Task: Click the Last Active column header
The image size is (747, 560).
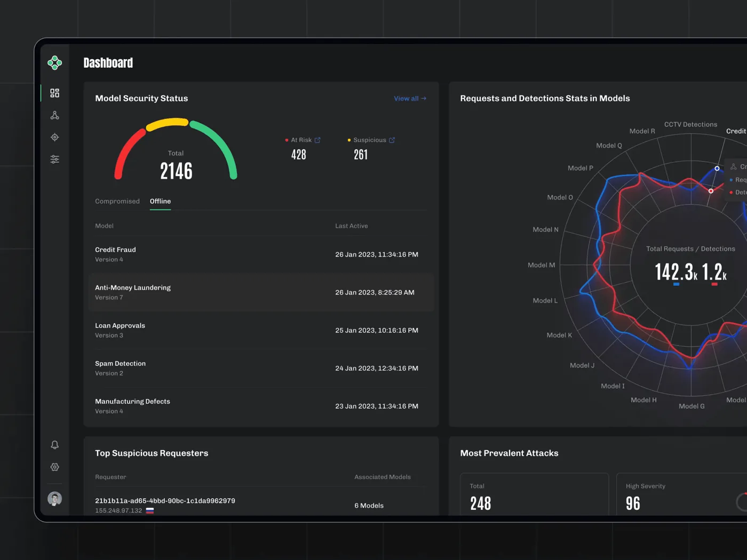Action: coord(351,226)
